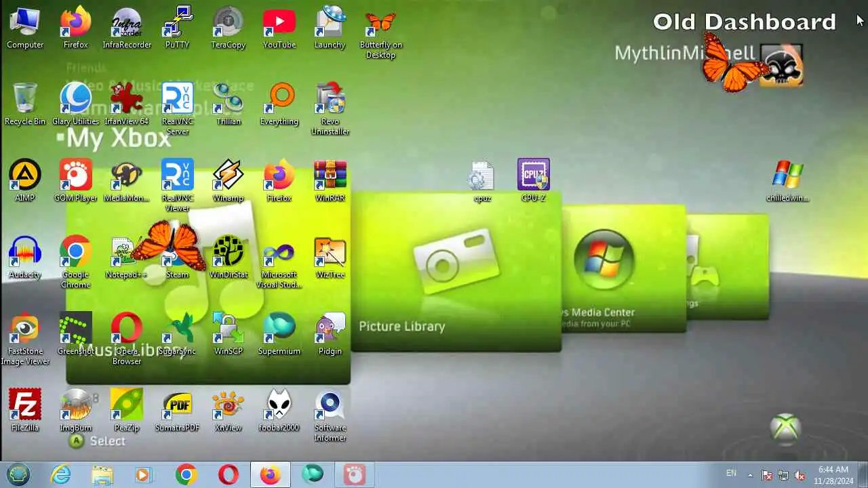Open the Recycle Bin
Viewport: 868px width, 488px height.
coord(25,104)
